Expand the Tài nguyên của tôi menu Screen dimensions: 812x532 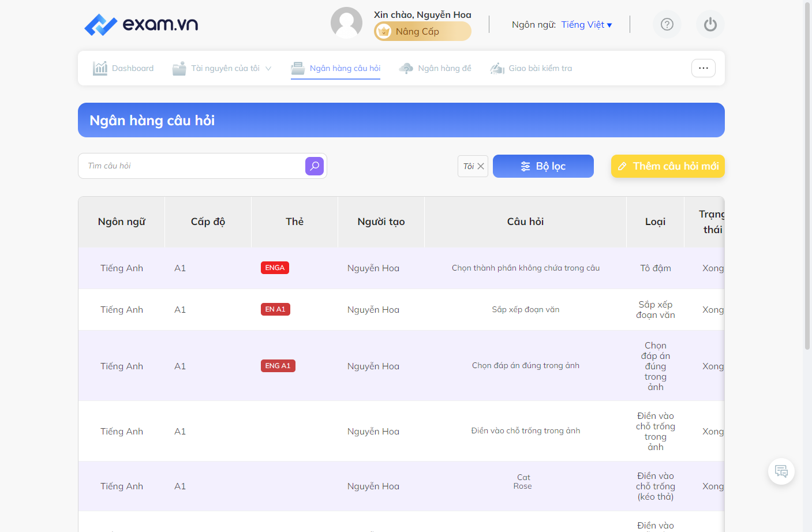222,68
